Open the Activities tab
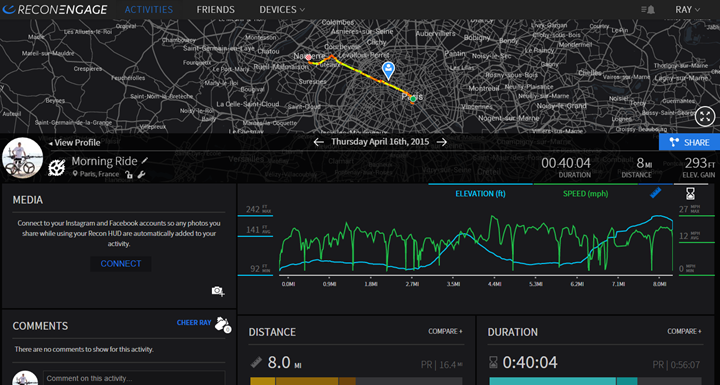The height and width of the screenshot is (385, 720). 149,10
